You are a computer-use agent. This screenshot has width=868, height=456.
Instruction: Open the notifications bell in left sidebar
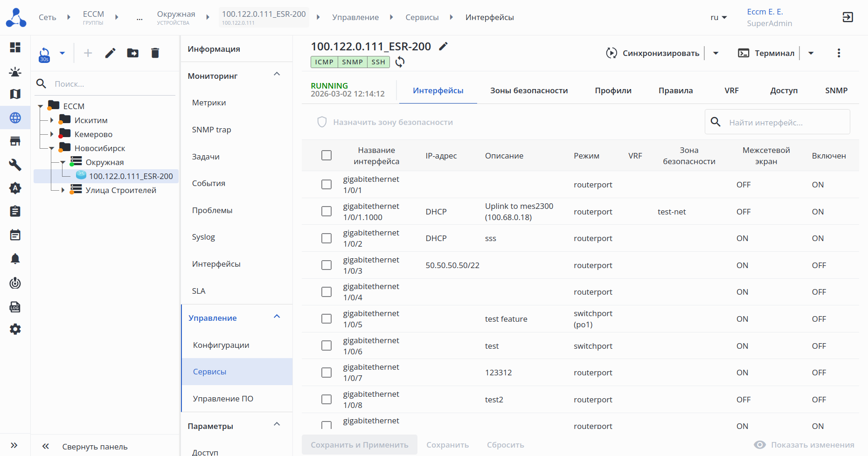(x=15, y=259)
